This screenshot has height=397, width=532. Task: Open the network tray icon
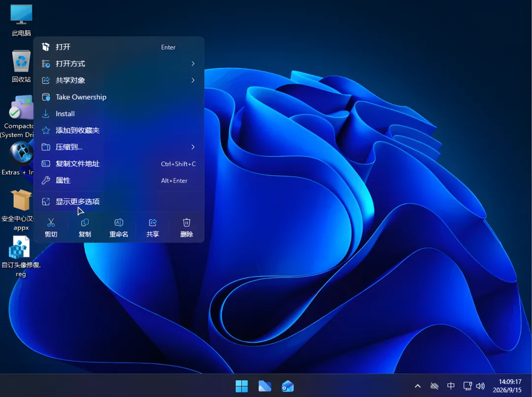(467, 386)
